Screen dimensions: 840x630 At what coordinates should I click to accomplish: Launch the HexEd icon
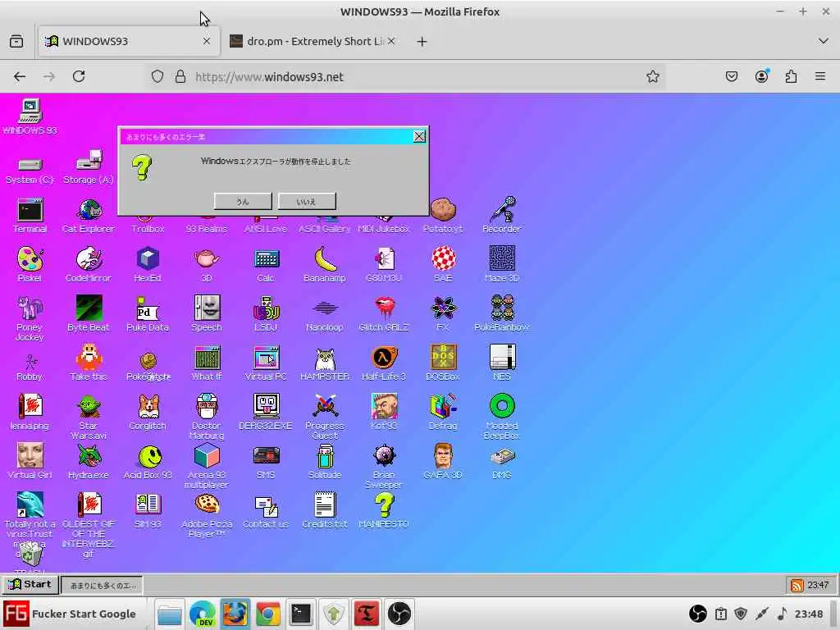[x=148, y=265]
